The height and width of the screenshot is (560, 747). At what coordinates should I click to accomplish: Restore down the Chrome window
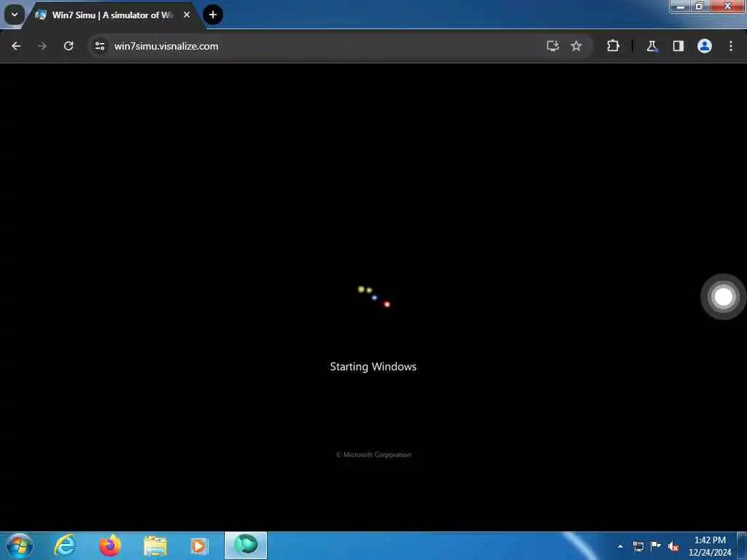point(700,6)
